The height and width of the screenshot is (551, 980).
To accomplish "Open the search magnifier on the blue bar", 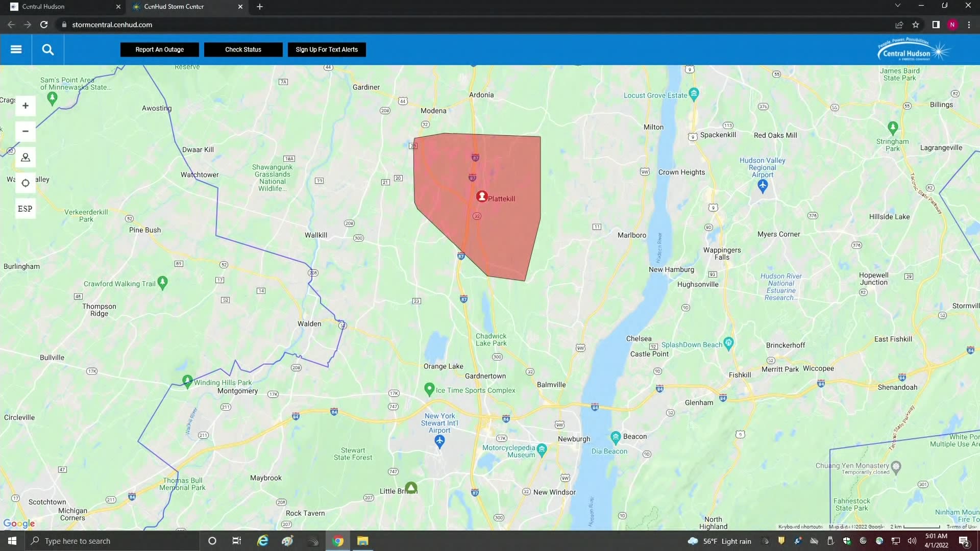I will point(47,49).
